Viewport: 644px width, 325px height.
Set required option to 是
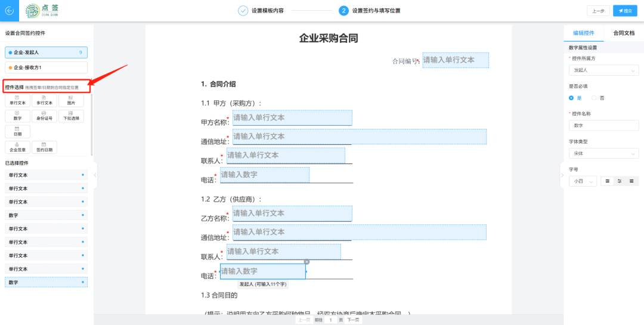coord(571,98)
